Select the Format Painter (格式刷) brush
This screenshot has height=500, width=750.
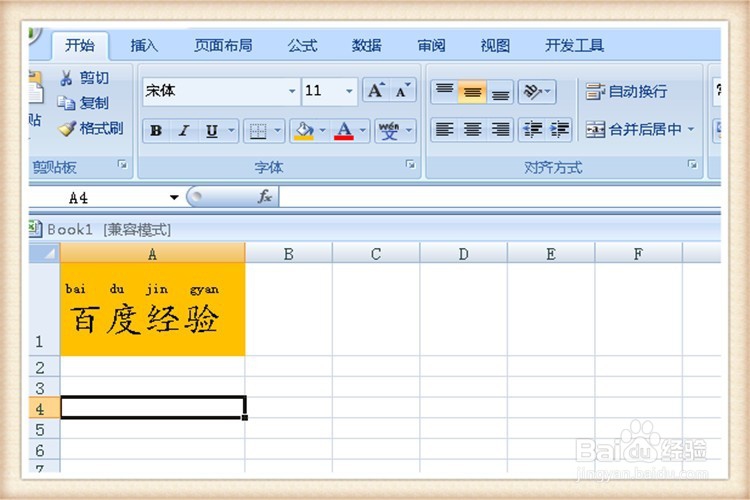pos(67,128)
